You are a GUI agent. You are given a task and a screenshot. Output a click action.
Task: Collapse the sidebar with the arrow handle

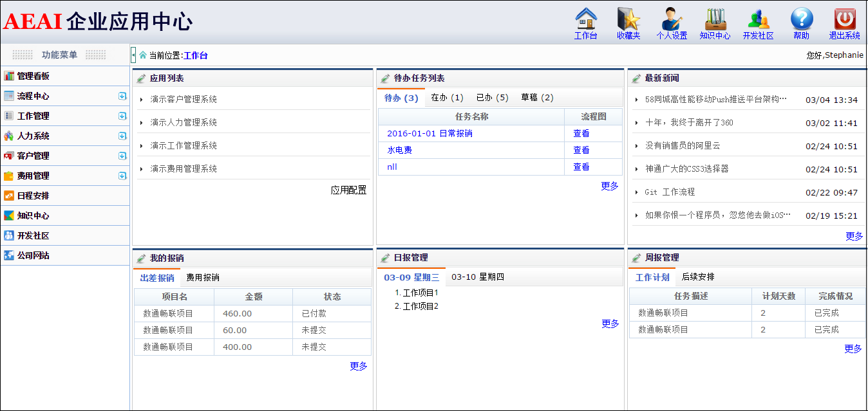(133, 55)
